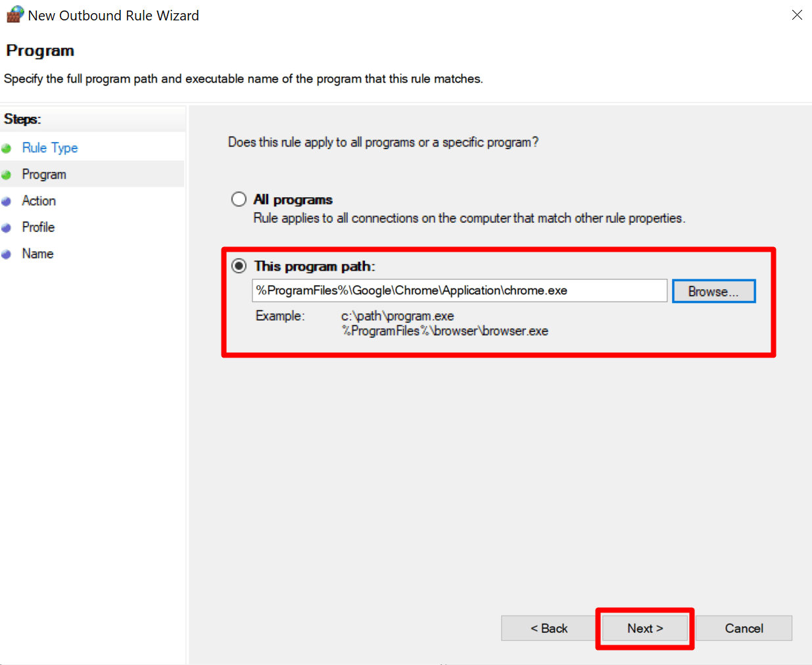This screenshot has height=665, width=812.
Task: Click the blue bullet beside Action step
Action: click(7, 202)
